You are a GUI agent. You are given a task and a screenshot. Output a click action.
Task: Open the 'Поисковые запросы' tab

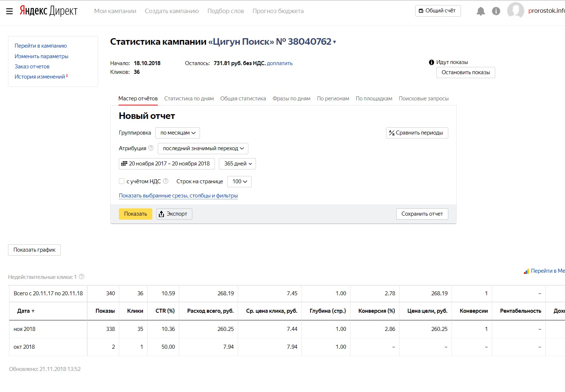pyautogui.click(x=424, y=99)
